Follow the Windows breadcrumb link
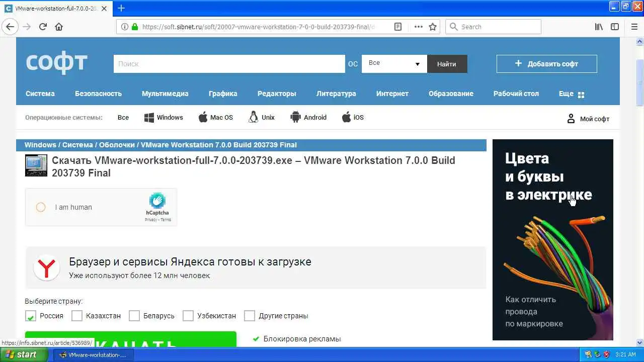 [x=40, y=145]
